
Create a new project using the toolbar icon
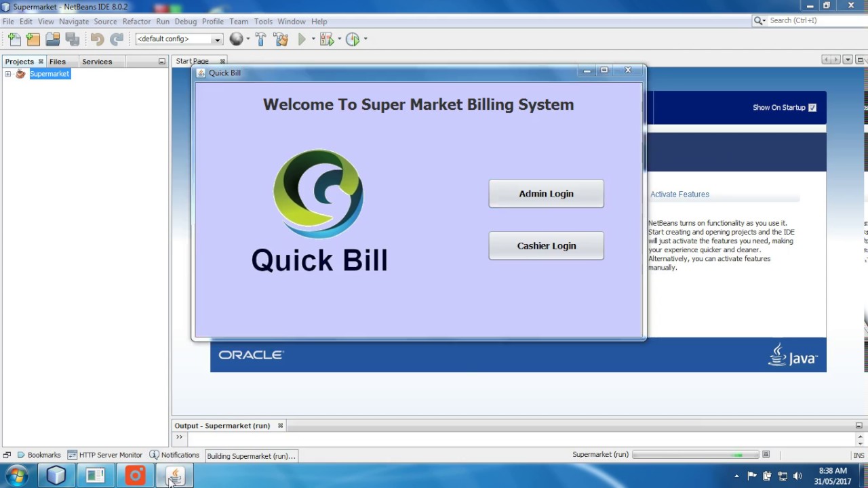33,39
